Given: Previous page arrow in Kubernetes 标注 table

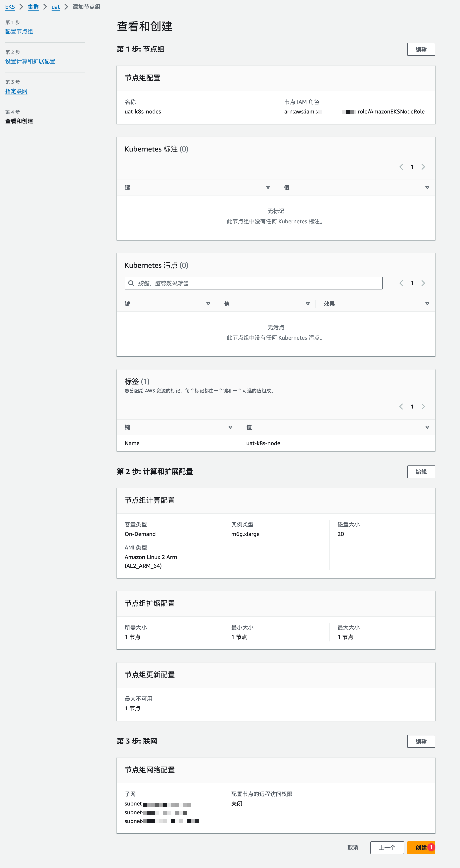Looking at the screenshot, I should [x=401, y=167].
